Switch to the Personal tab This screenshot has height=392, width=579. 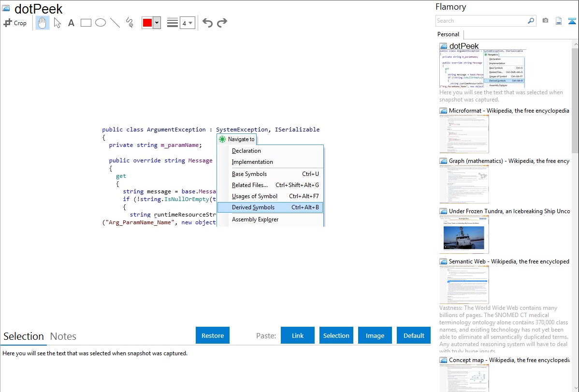pyautogui.click(x=449, y=34)
